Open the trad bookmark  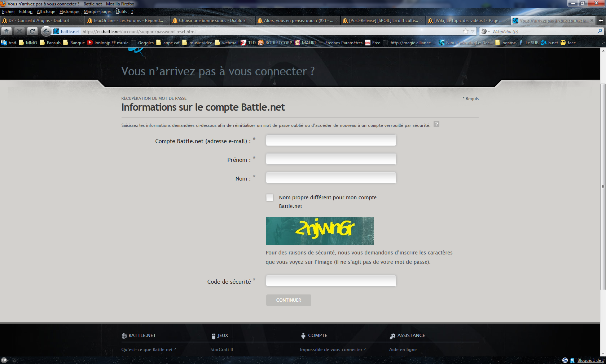9,43
